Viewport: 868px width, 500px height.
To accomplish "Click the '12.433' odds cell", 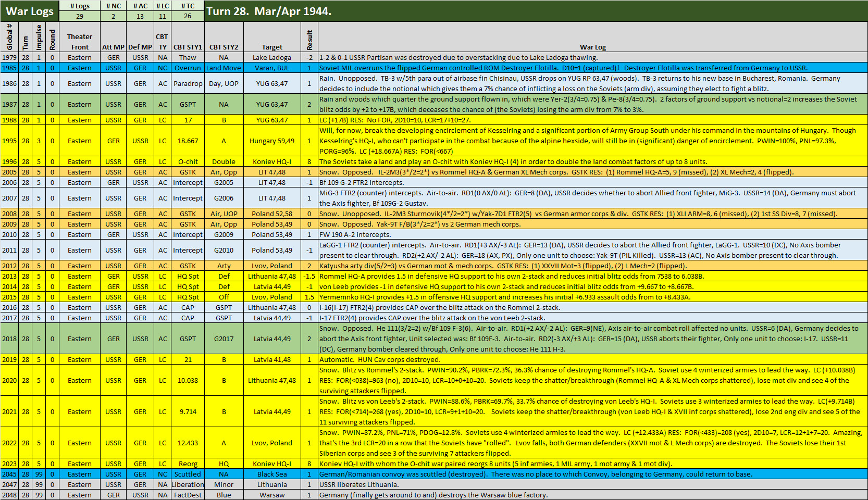I will 188,443.
